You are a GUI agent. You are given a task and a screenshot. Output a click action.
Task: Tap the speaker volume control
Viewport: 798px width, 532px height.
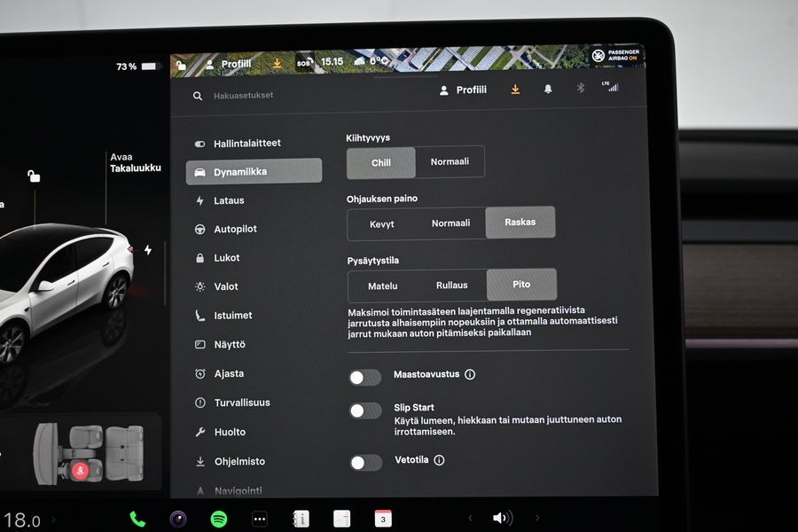tap(502, 518)
